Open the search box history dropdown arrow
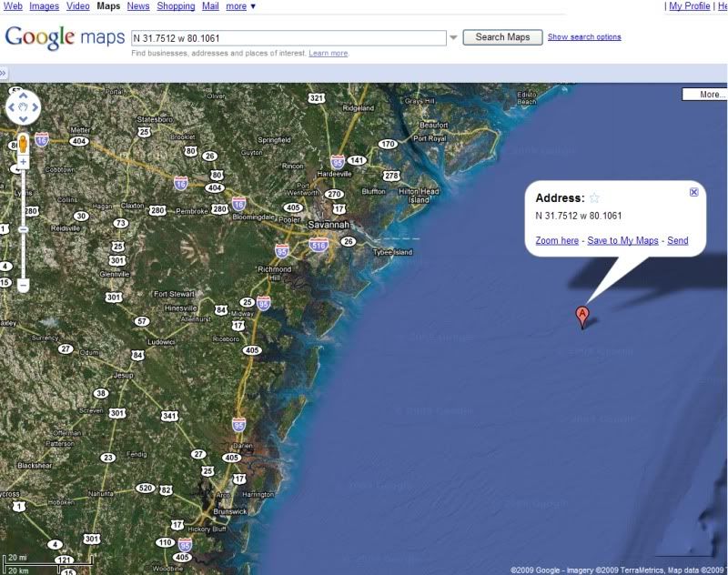This screenshot has width=728, height=575. pyautogui.click(x=453, y=37)
